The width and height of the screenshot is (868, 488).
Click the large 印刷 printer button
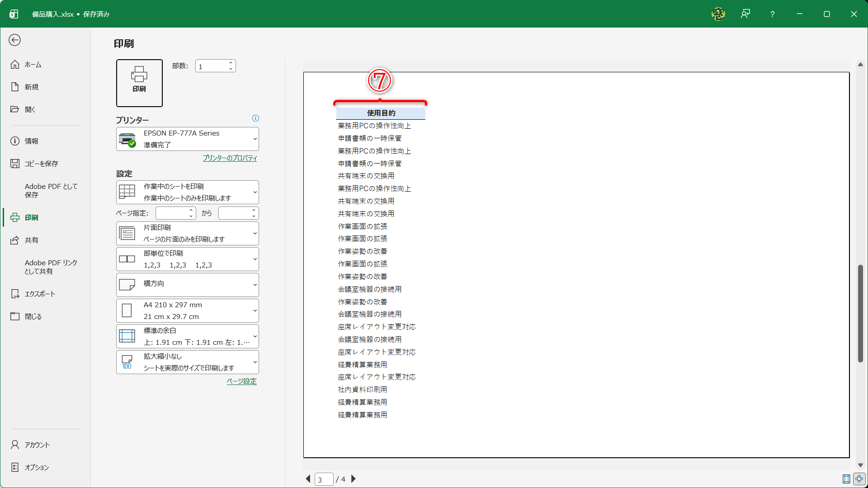click(139, 83)
